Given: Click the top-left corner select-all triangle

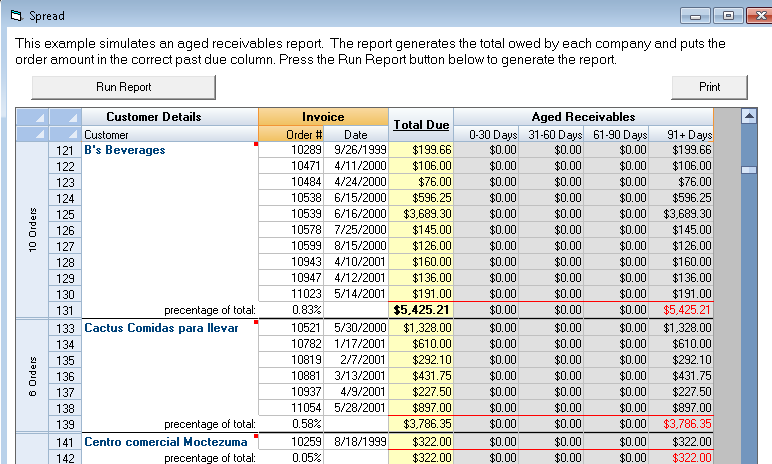Looking at the screenshot, I should [32, 117].
